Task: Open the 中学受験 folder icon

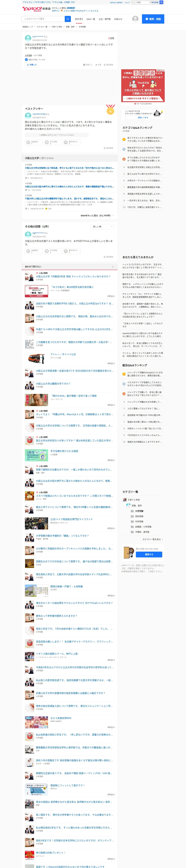Action: [132, 522]
